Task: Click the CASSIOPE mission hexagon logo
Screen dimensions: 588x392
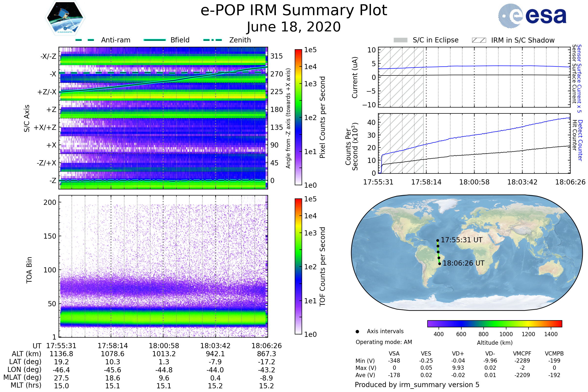Action: click(65, 18)
